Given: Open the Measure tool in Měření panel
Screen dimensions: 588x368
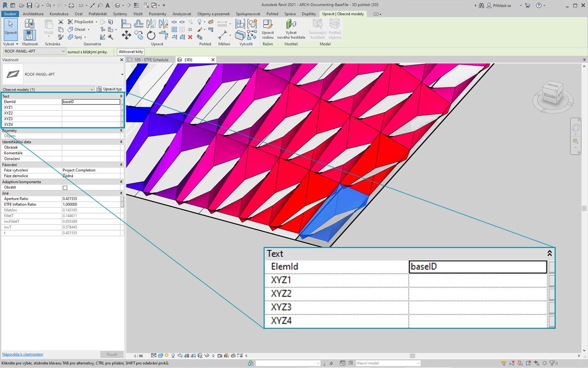Looking at the screenshot, I should 223,34.
